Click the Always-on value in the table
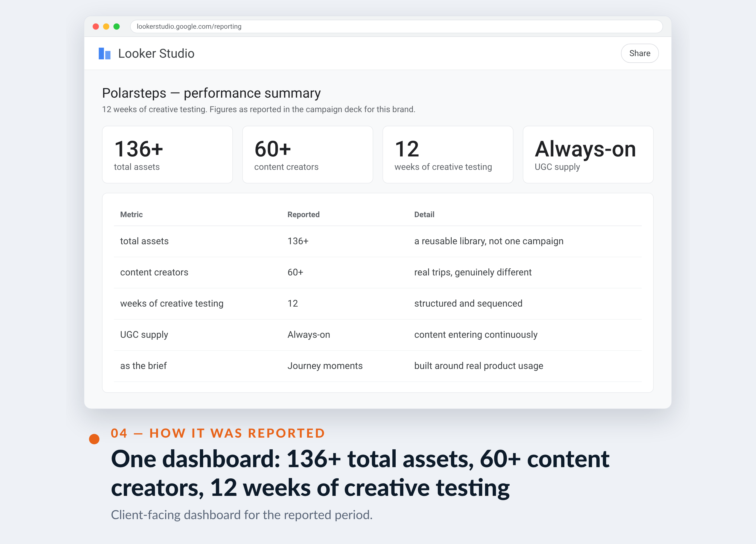The image size is (756, 544). click(309, 334)
